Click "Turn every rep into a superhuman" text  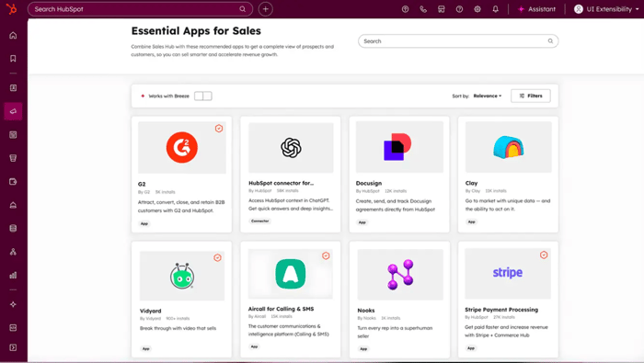(395, 328)
